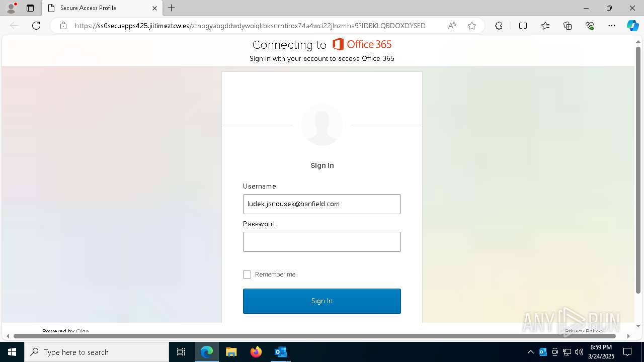Open the Collections icon
Screen dimensions: 644x362
click(568, 26)
